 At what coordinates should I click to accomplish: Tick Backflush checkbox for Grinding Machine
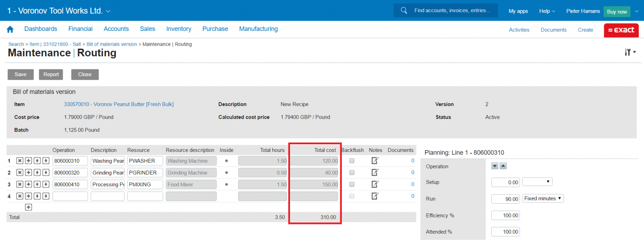pyautogui.click(x=352, y=173)
